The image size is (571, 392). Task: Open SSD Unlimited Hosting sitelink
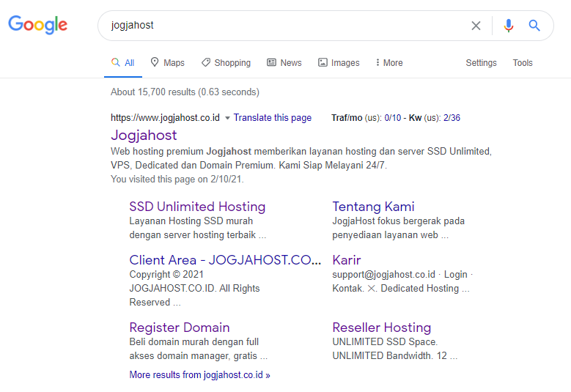(x=197, y=207)
